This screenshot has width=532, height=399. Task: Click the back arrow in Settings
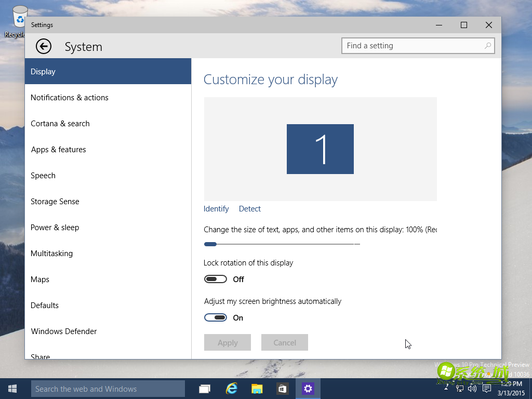44,46
